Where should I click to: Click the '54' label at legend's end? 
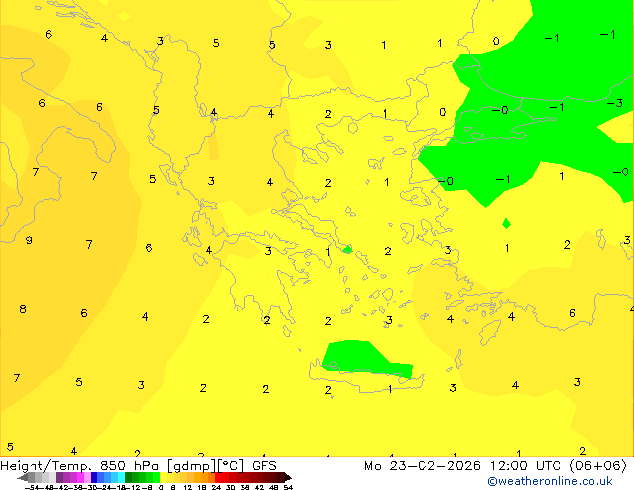(x=288, y=487)
